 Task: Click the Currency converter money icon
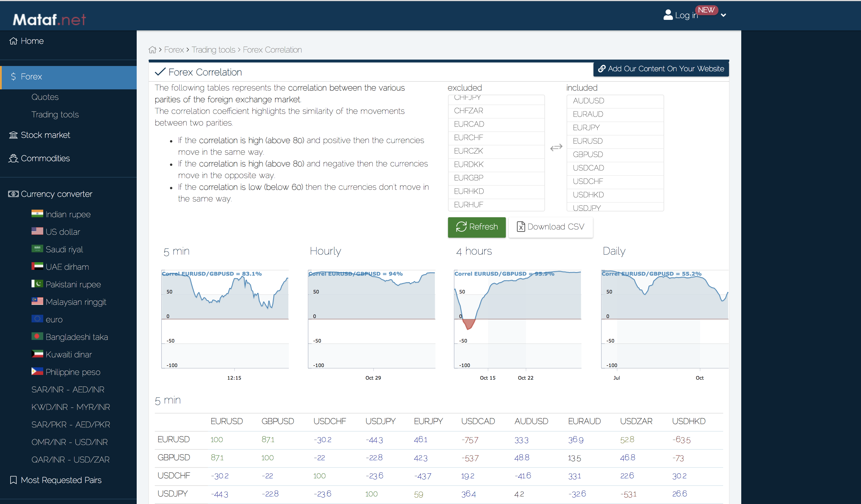pos(13,194)
